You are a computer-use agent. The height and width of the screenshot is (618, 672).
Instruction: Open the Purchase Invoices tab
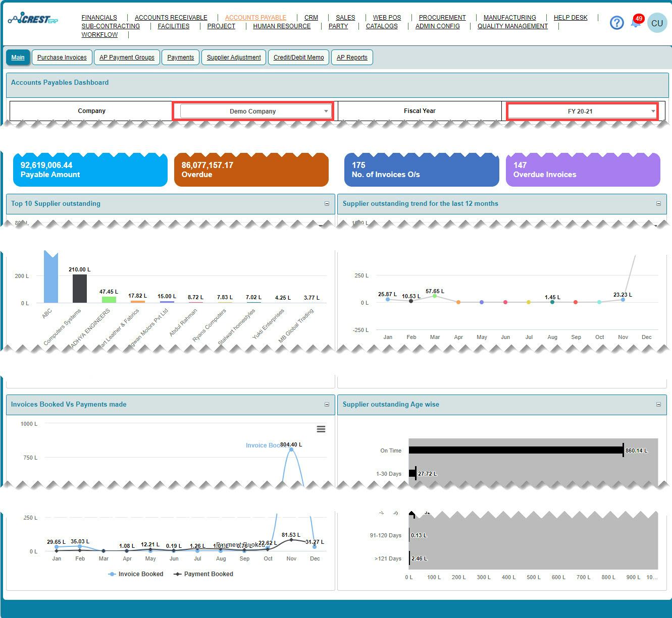62,57
